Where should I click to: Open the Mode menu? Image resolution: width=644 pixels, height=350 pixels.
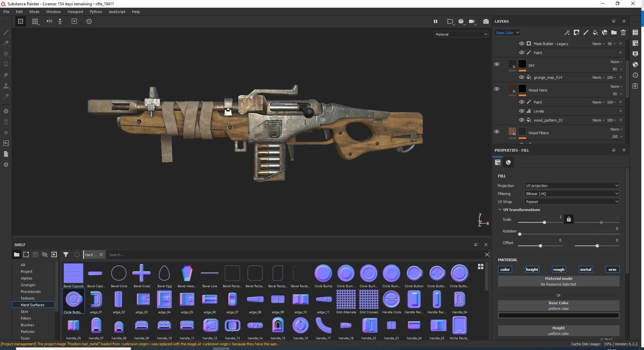(34, 12)
